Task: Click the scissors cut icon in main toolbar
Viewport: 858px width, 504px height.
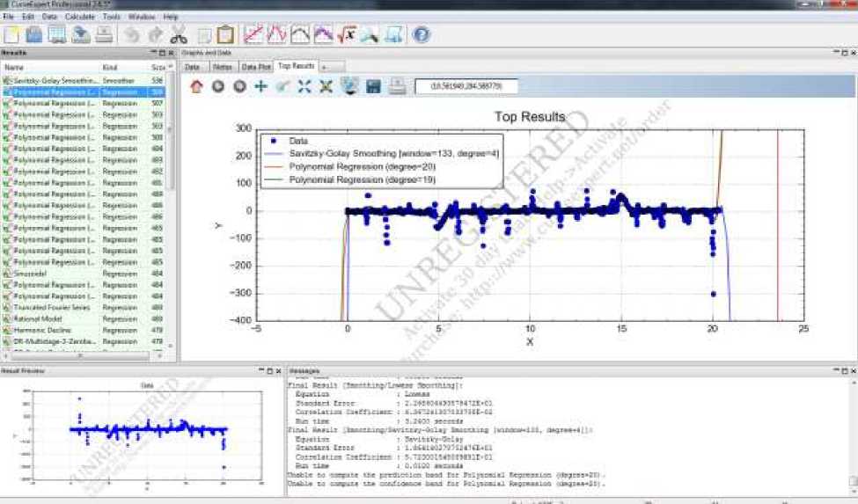Action: (179, 35)
